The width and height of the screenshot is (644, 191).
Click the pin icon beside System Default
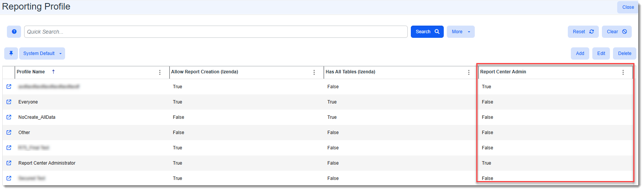point(11,53)
